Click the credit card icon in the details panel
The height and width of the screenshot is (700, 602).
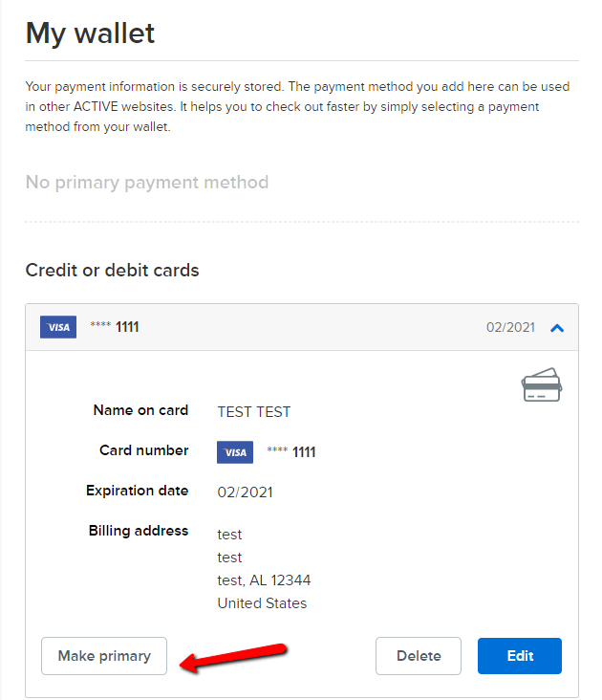pos(541,384)
